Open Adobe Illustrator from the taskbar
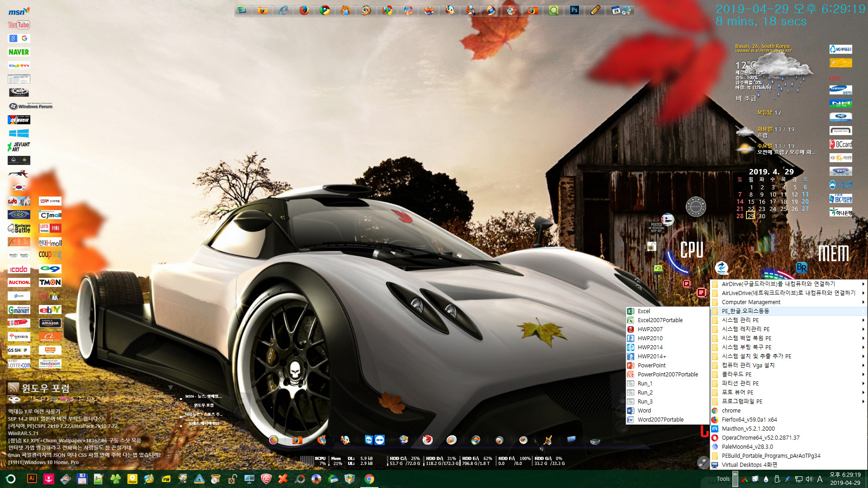 click(32, 479)
